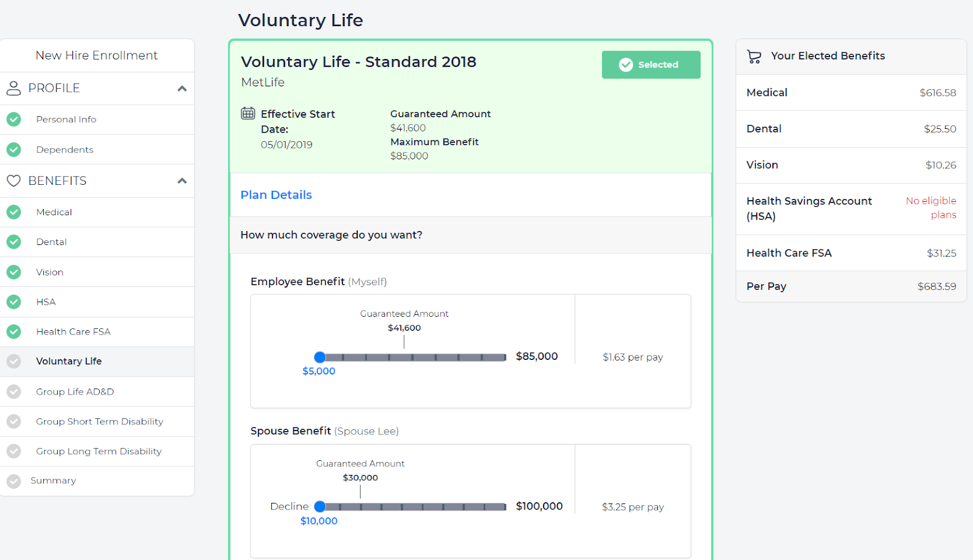This screenshot has height=560, width=973.
Task: Click Decline on the Spouse Benefit slider
Action: (x=289, y=506)
